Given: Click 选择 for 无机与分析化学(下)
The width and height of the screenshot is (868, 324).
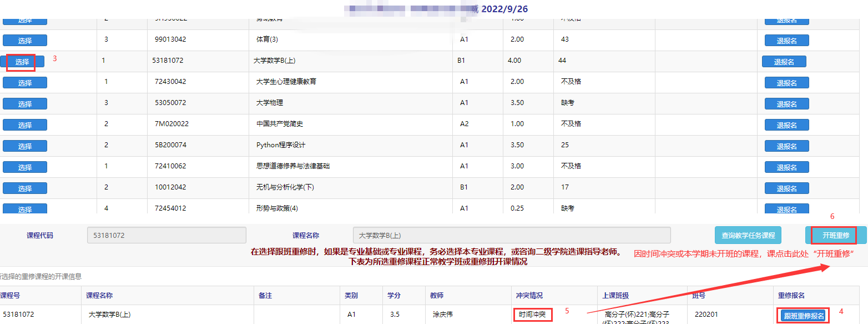Looking at the screenshot, I should 25,188.
